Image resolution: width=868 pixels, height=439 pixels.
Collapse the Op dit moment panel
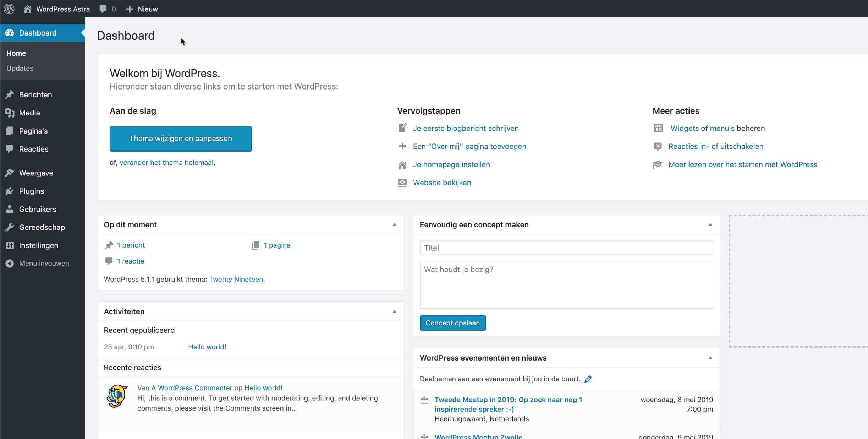pos(394,225)
